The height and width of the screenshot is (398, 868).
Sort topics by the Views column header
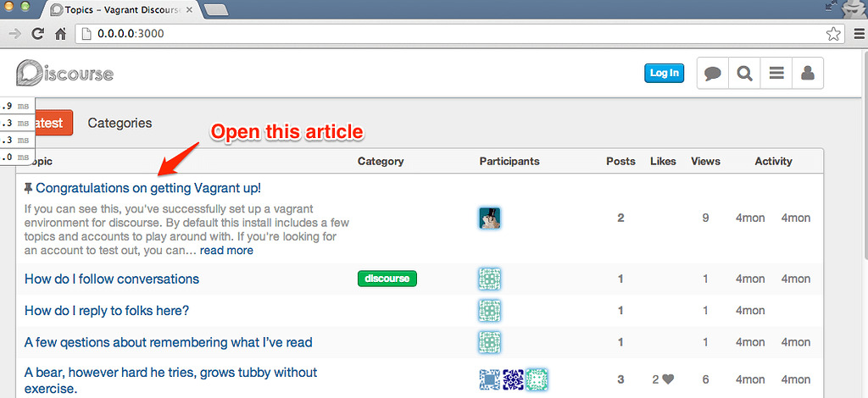tap(705, 161)
